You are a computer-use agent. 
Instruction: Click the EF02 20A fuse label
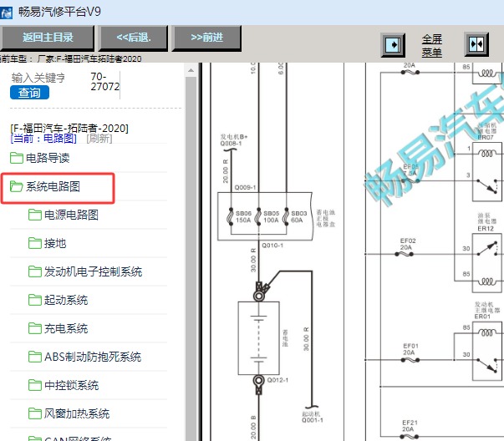(x=408, y=244)
